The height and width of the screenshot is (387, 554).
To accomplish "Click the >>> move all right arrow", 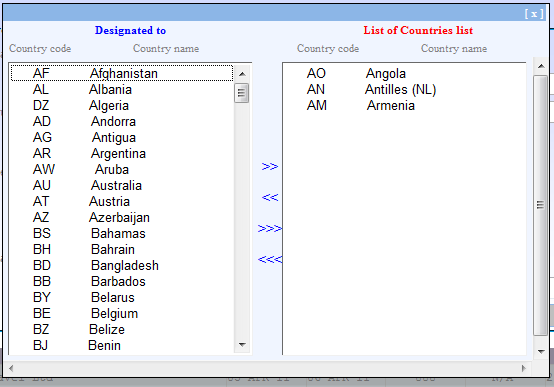I will click(270, 228).
